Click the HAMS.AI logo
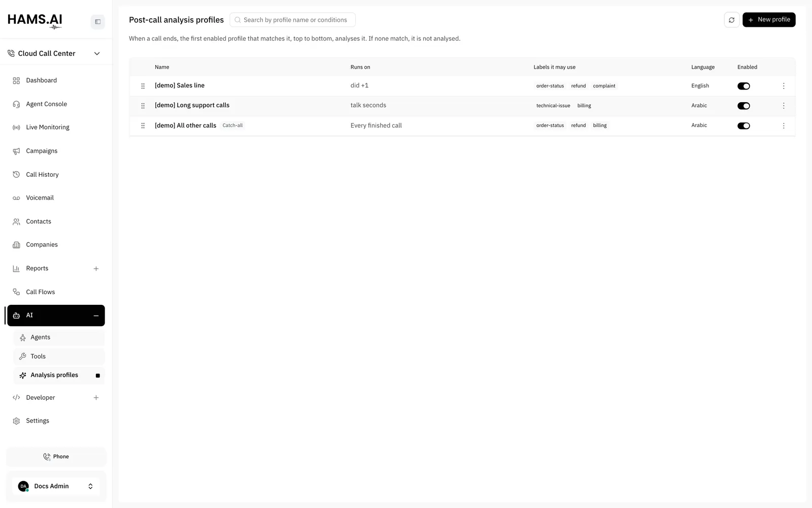This screenshot has width=812, height=508. (x=35, y=21)
